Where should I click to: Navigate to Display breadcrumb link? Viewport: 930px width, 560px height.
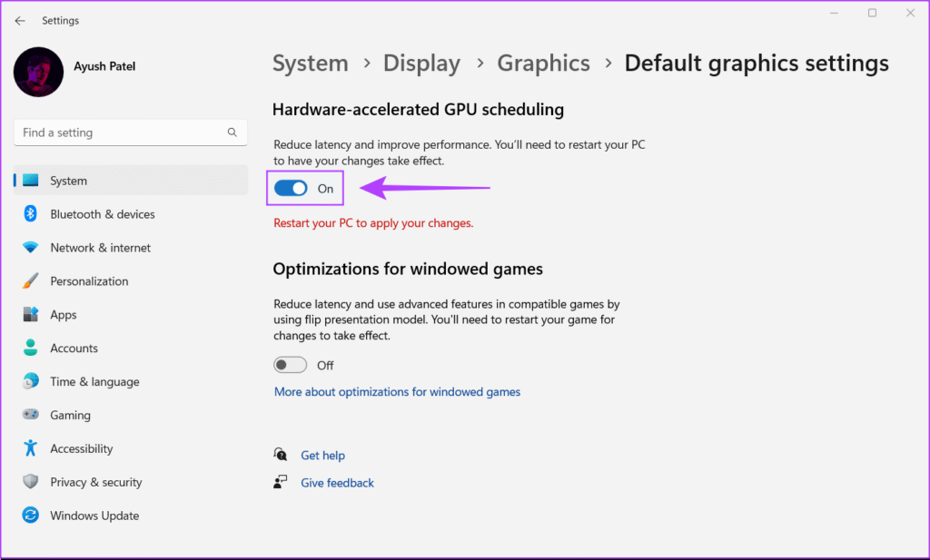[421, 64]
